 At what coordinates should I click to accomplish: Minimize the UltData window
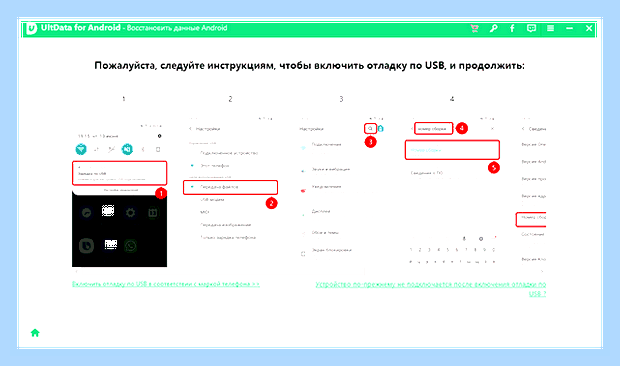[x=569, y=28]
